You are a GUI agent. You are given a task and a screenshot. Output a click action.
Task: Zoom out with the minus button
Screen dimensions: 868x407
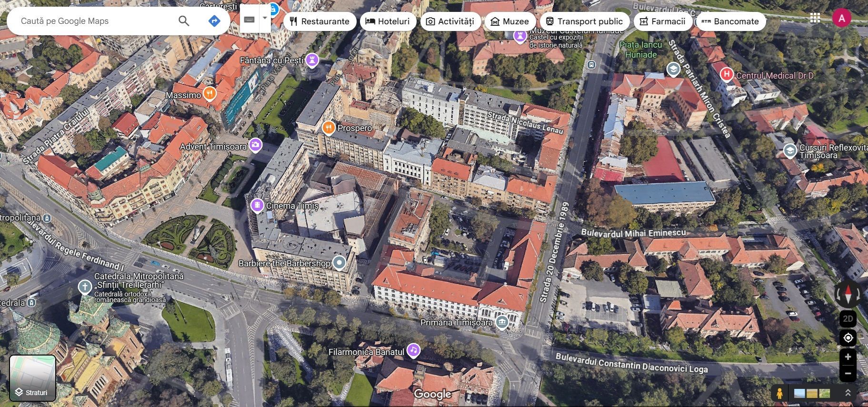pos(848,373)
